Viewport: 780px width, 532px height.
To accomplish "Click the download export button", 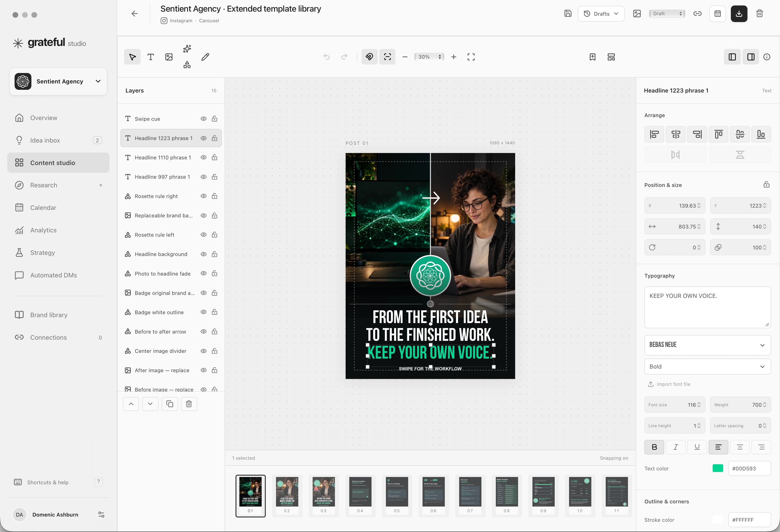I will 739,14.
